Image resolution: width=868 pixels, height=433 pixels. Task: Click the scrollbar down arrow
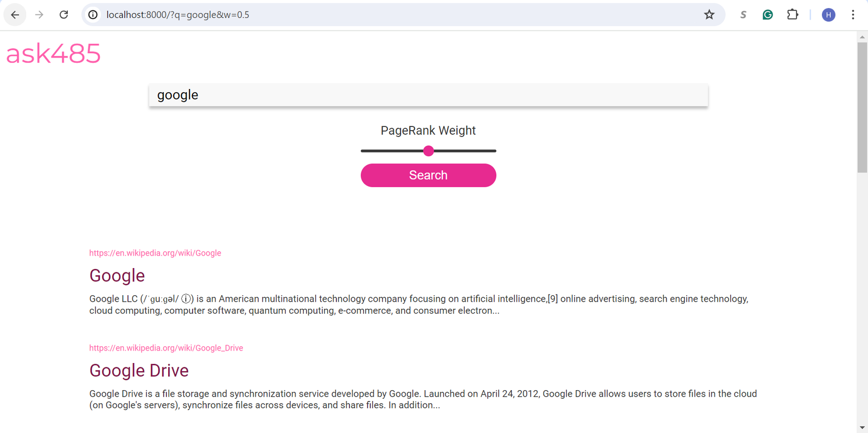(x=862, y=428)
